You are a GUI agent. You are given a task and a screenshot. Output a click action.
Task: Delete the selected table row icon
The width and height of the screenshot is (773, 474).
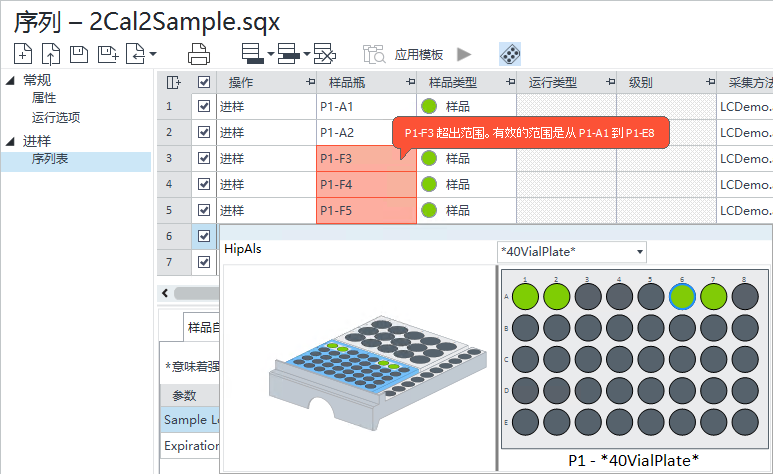325,54
